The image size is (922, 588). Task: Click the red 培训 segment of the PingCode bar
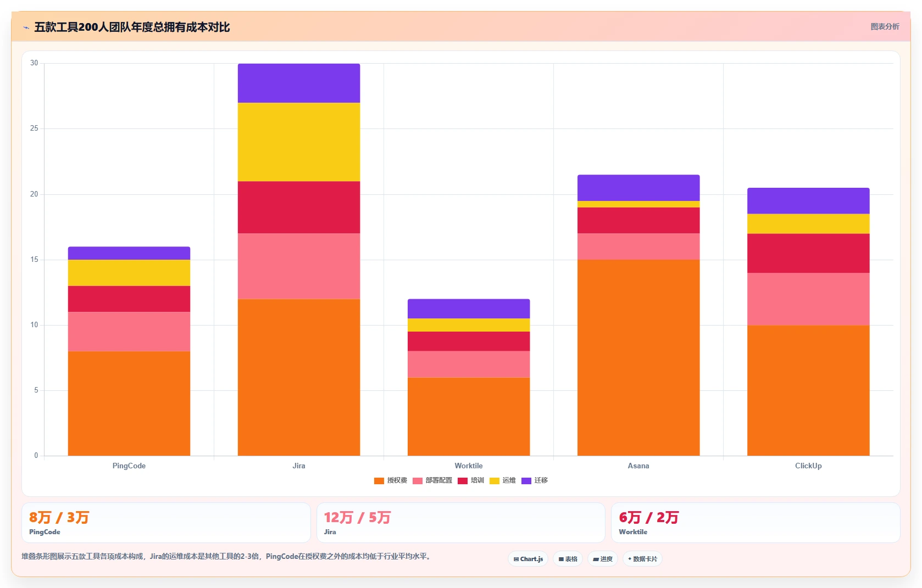129,299
